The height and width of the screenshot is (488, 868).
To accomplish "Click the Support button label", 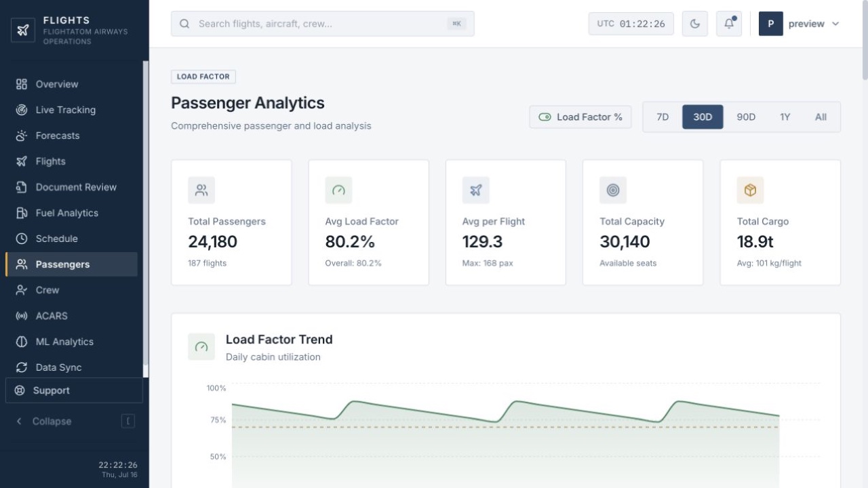I will click(52, 390).
